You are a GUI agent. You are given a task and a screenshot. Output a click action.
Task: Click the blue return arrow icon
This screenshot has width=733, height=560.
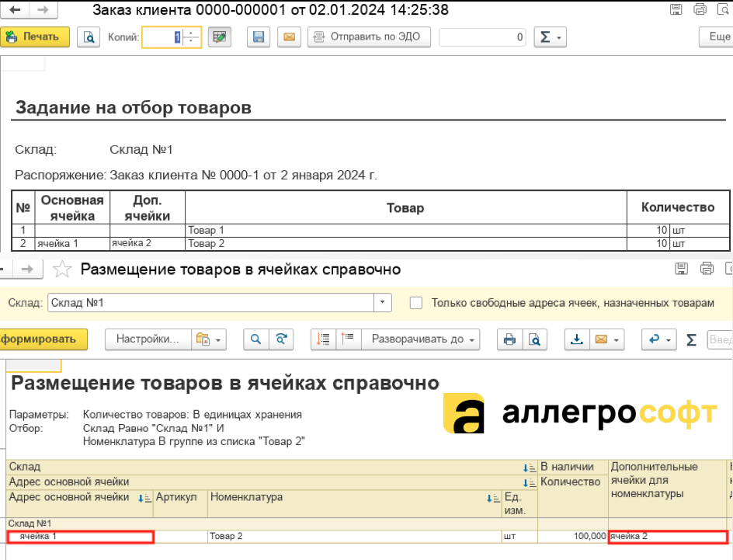pos(654,339)
